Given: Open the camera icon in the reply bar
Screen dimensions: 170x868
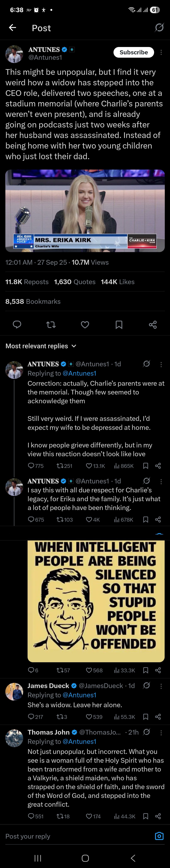Looking at the screenshot, I should (159, 836).
